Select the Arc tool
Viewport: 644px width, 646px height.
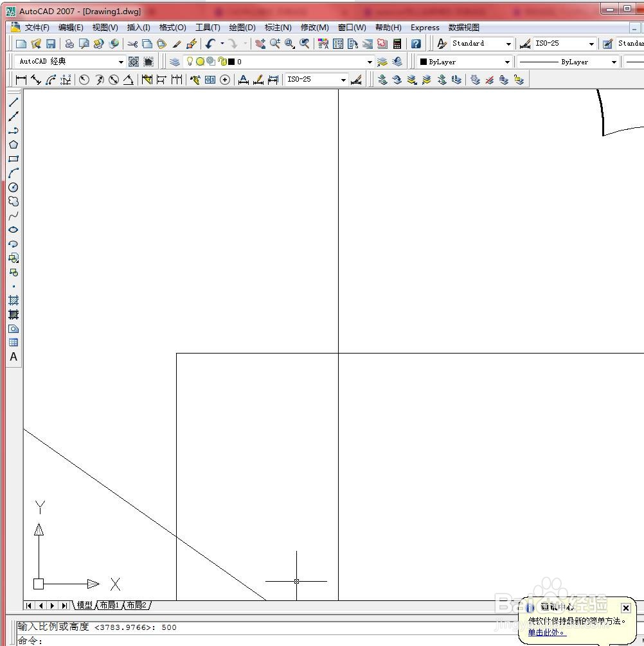(x=13, y=173)
